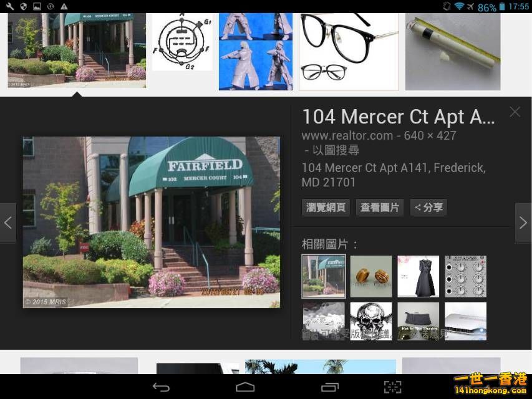The width and height of the screenshot is (532, 399).
Task: Select the black eyeglasses thumbnail
Action: coord(349,52)
